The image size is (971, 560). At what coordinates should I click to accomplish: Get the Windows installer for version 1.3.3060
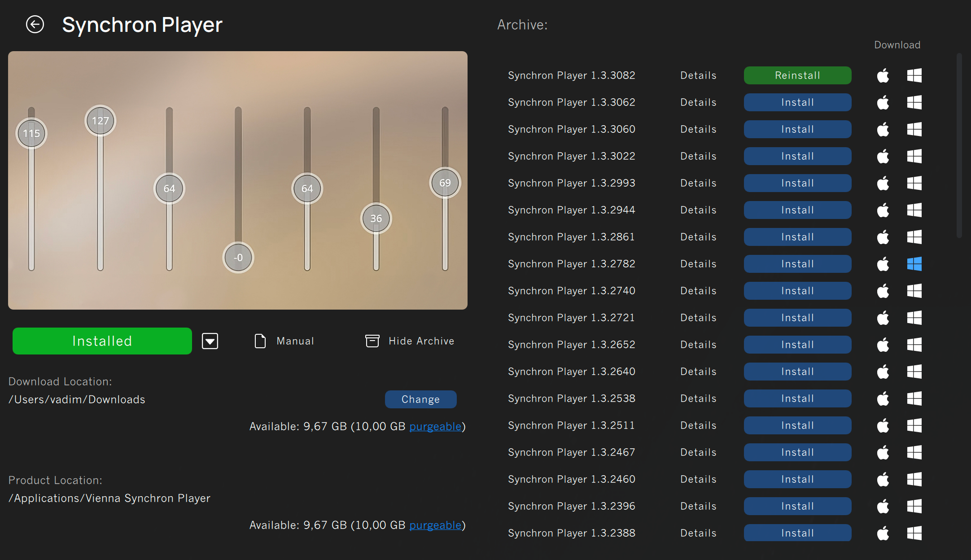pyautogui.click(x=914, y=129)
